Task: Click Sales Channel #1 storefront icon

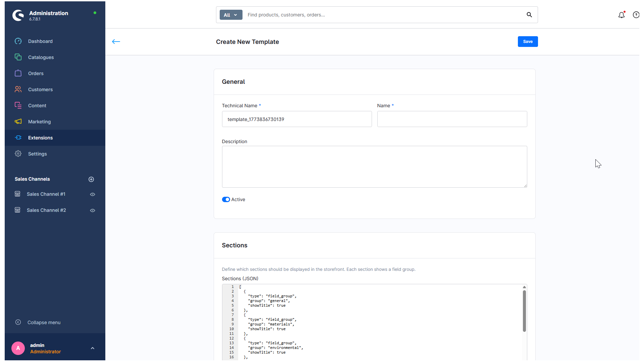Action: (17, 194)
